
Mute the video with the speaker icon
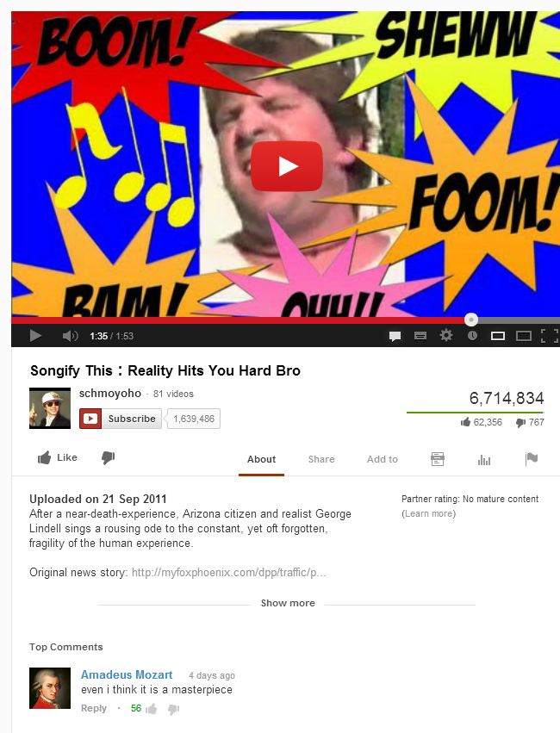pos(70,336)
